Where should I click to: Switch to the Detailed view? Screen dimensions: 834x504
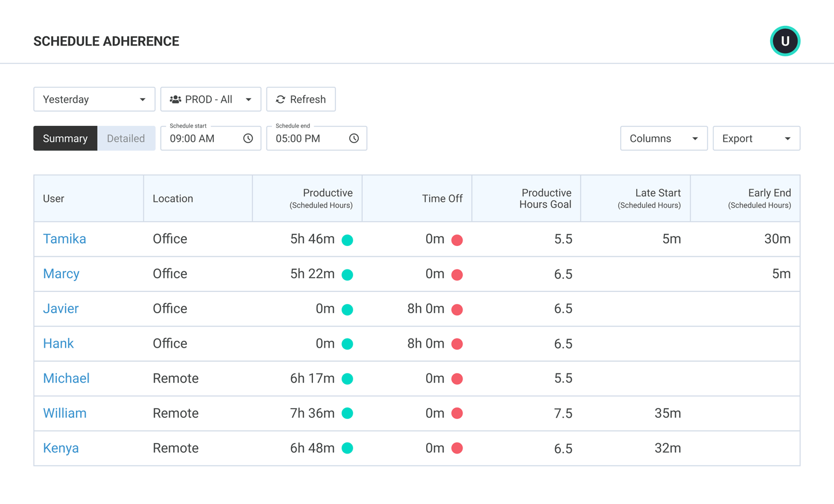pos(126,138)
